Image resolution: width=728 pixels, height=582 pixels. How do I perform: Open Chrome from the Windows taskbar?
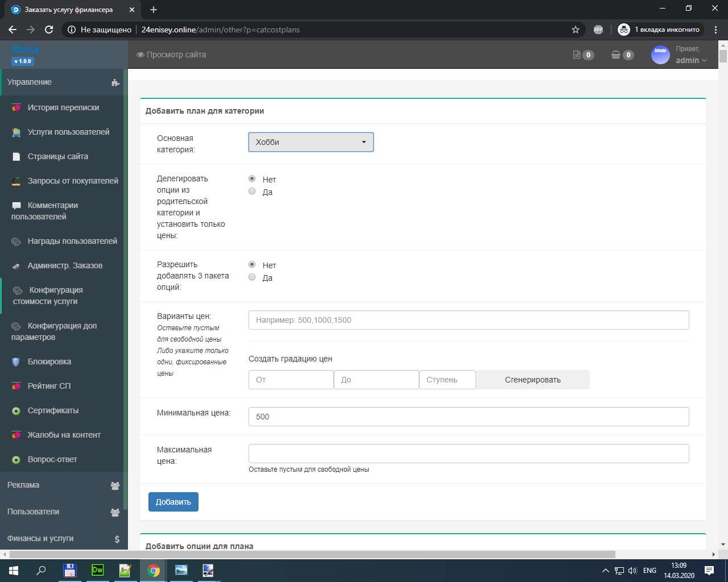coord(154,570)
